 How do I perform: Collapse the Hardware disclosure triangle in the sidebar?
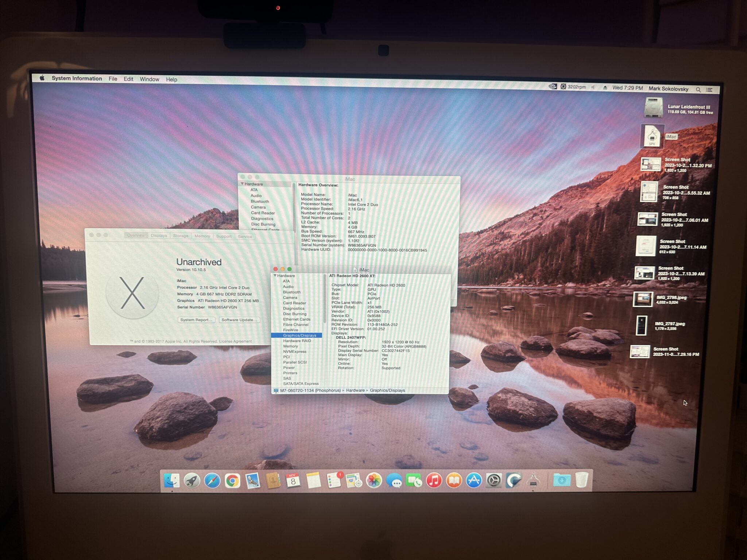pyautogui.click(x=275, y=276)
